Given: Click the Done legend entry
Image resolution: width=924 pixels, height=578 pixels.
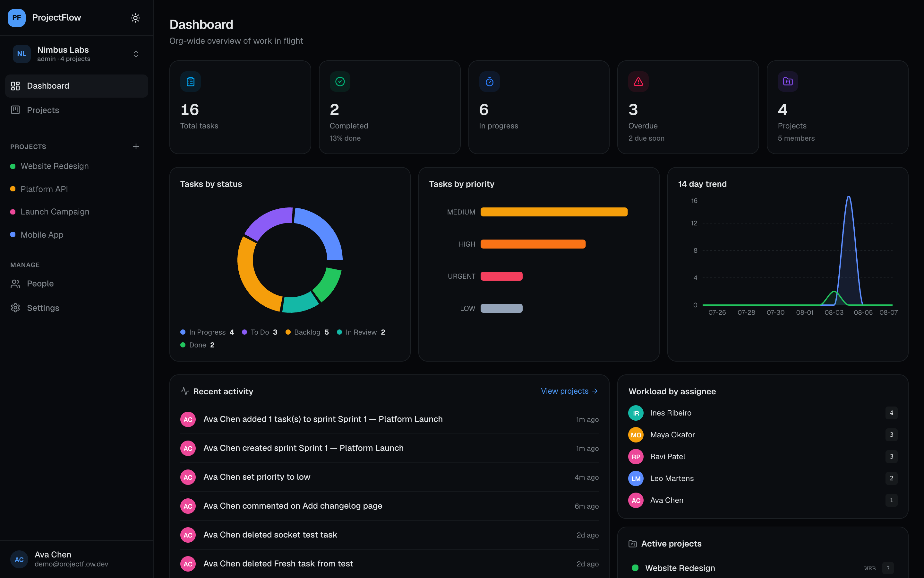Looking at the screenshot, I should (197, 345).
